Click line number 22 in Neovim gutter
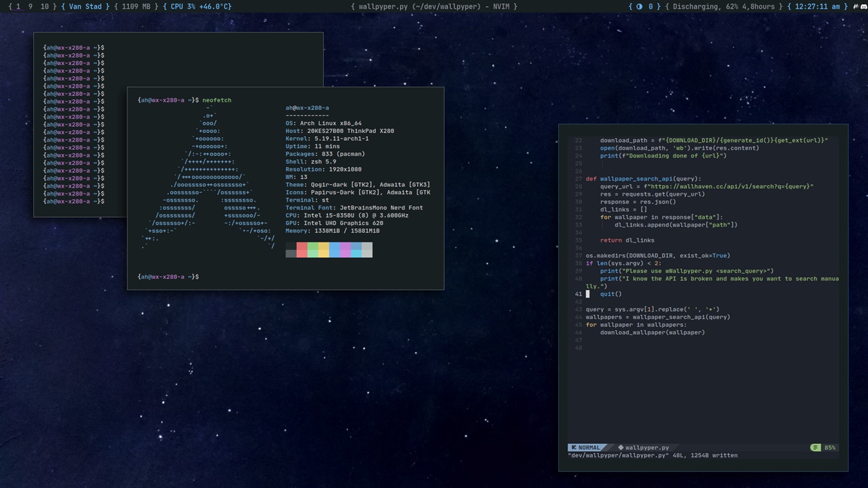868x488 pixels. pyautogui.click(x=579, y=141)
